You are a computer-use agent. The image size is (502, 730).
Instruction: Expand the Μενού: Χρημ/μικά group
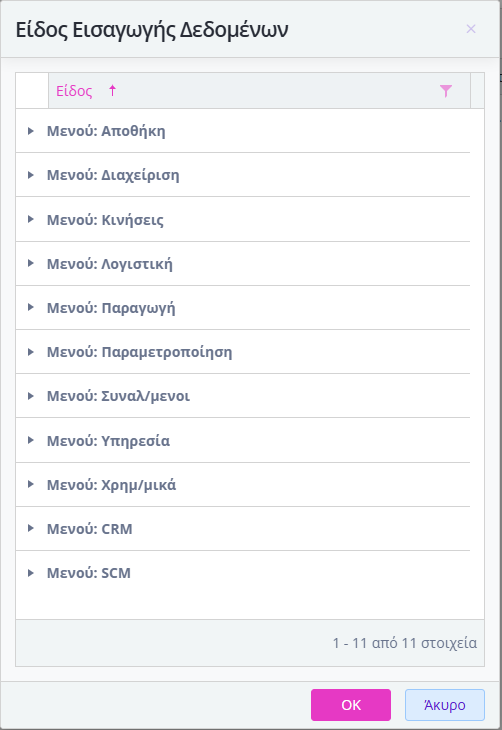click(x=31, y=485)
